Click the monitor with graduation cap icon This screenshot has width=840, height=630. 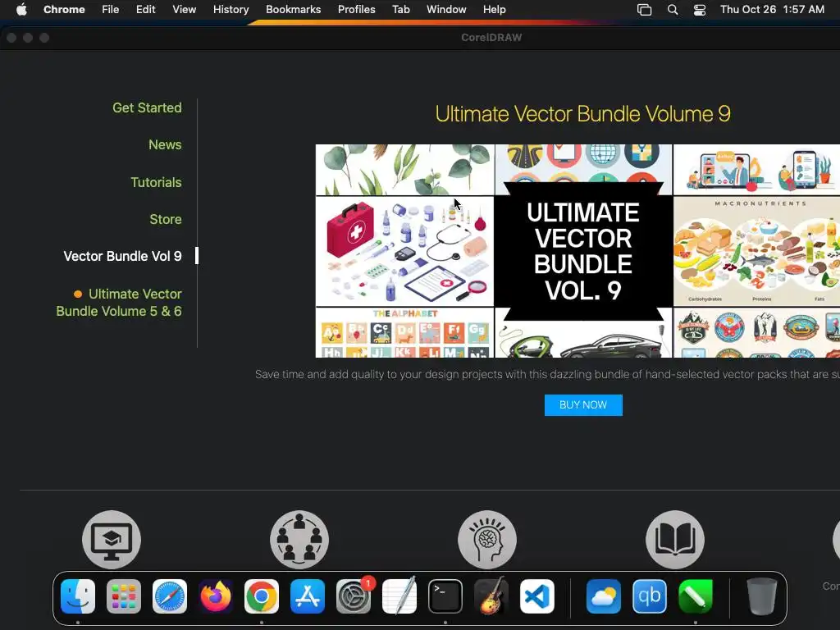pos(112,540)
